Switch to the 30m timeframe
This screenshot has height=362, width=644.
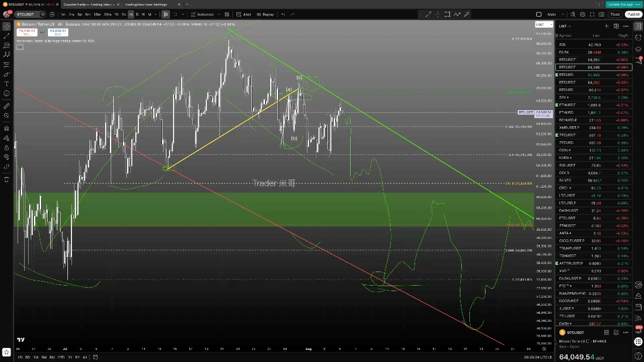(107, 14)
